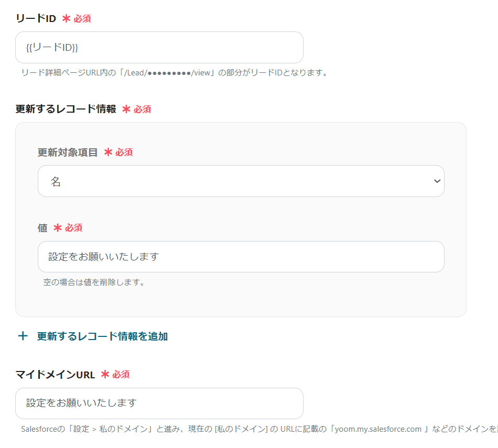
Task: Click the リードID input field
Action: pos(159,47)
